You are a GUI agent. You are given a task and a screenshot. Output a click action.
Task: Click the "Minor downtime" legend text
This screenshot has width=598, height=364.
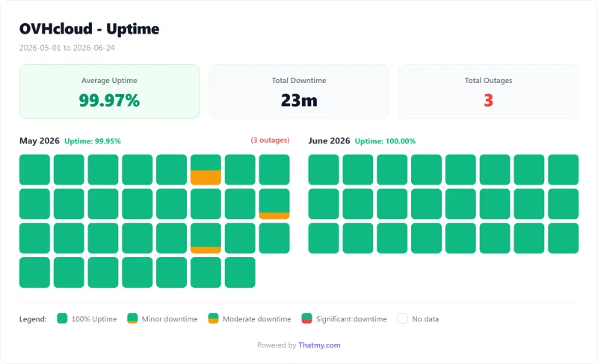(x=170, y=319)
